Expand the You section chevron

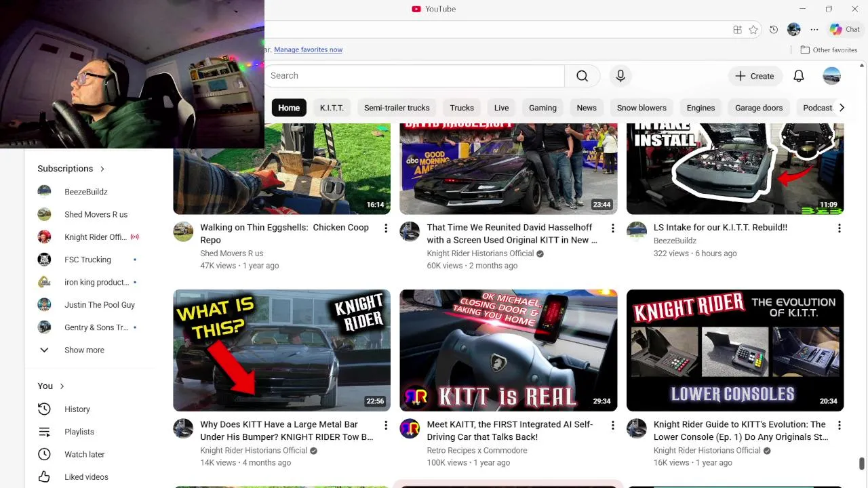click(x=62, y=386)
